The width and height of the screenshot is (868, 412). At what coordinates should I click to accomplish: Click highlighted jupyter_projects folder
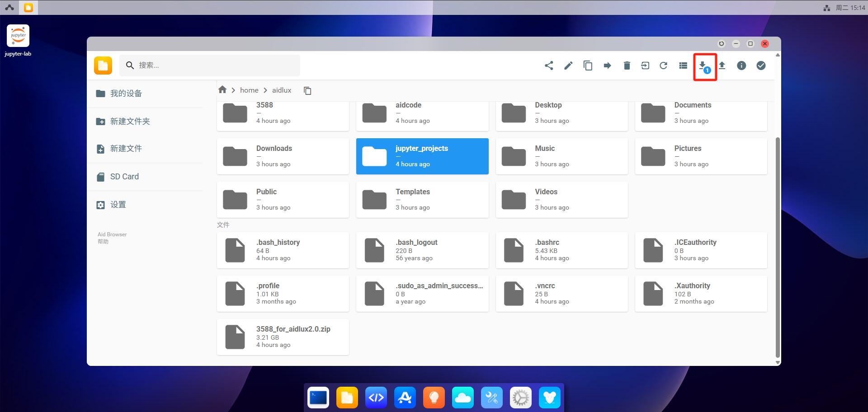tap(422, 156)
